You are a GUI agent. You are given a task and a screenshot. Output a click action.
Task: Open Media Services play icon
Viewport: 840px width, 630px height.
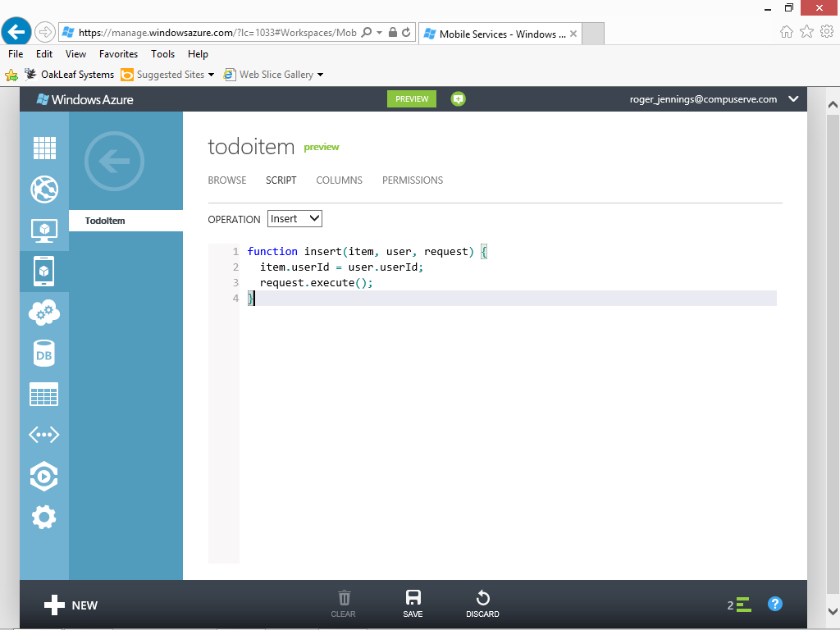(44, 476)
